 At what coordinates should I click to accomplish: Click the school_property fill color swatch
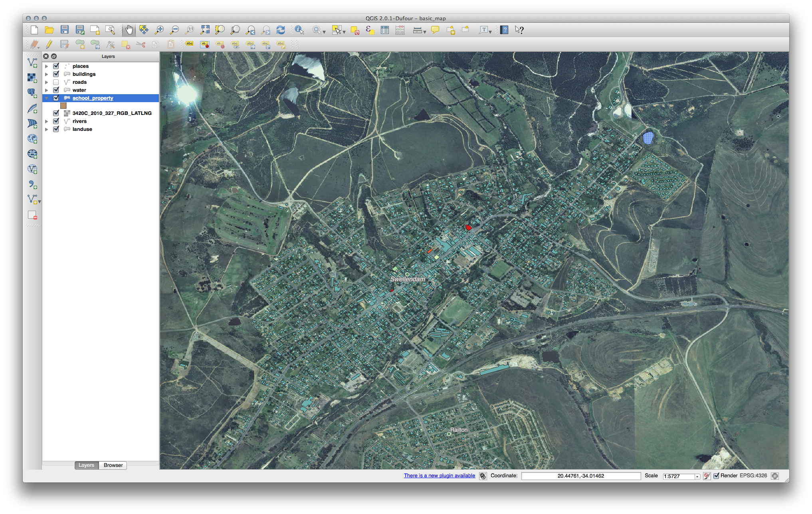(x=63, y=105)
